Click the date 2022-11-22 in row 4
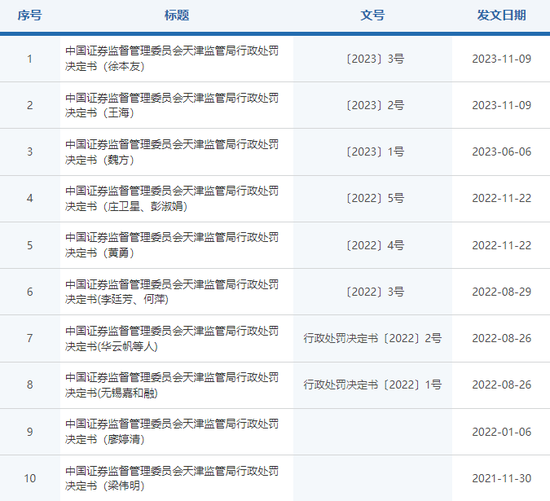 tap(502, 198)
